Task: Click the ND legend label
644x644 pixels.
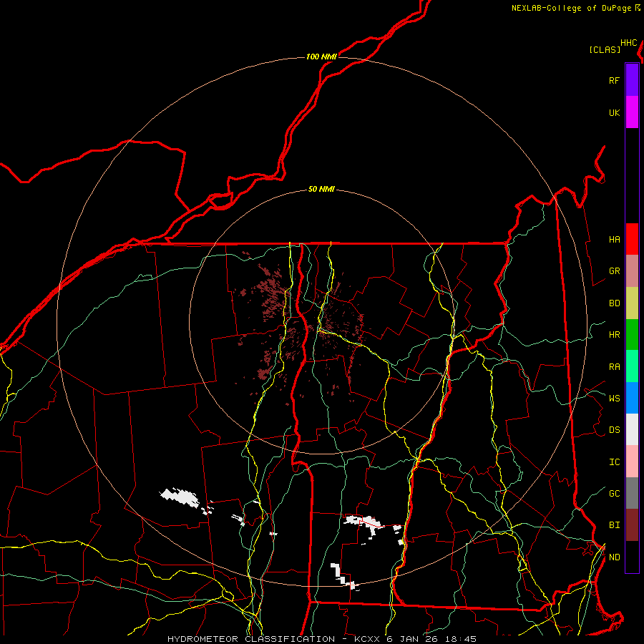Action: pos(614,557)
